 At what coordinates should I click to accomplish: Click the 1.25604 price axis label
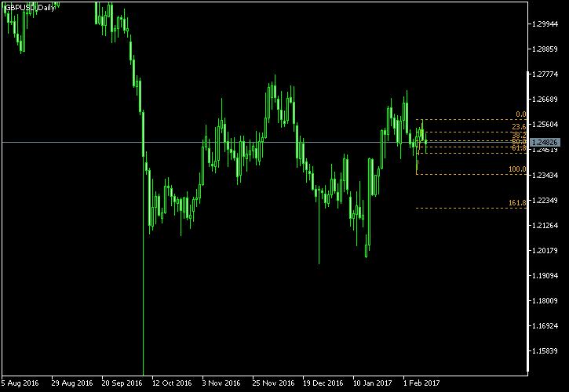(545, 125)
